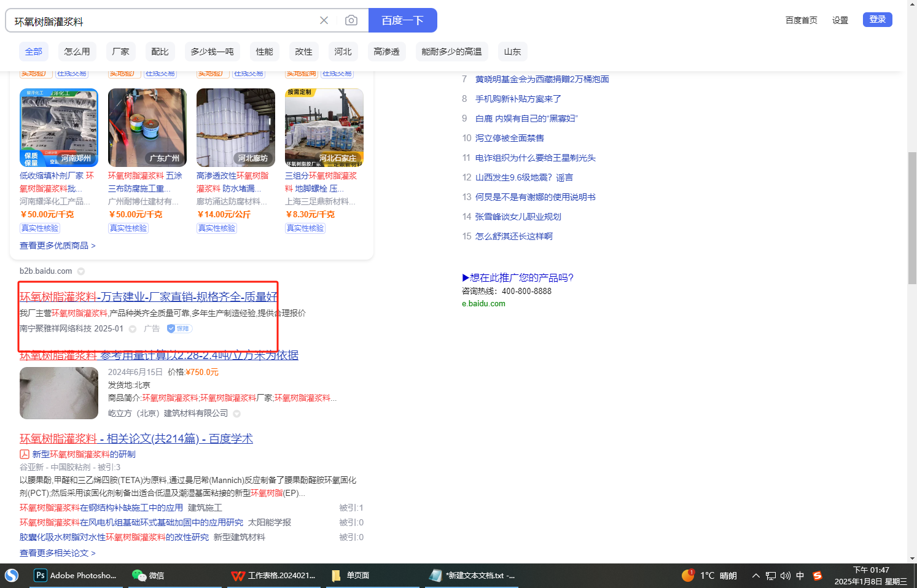The height and width of the screenshot is (588, 917).
Task: Open hot search 黄晓明基金会为西藏捐赠2万桶泡面
Action: pyautogui.click(x=542, y=79)
